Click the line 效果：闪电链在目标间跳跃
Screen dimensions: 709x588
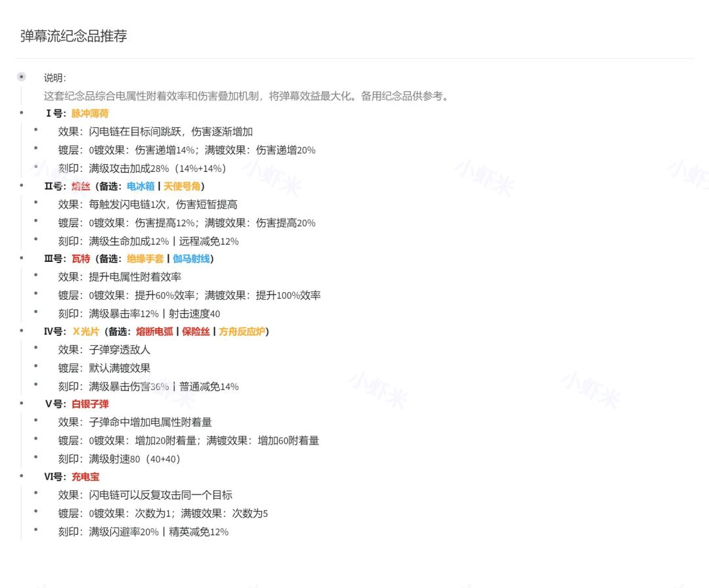pos(155,132)
